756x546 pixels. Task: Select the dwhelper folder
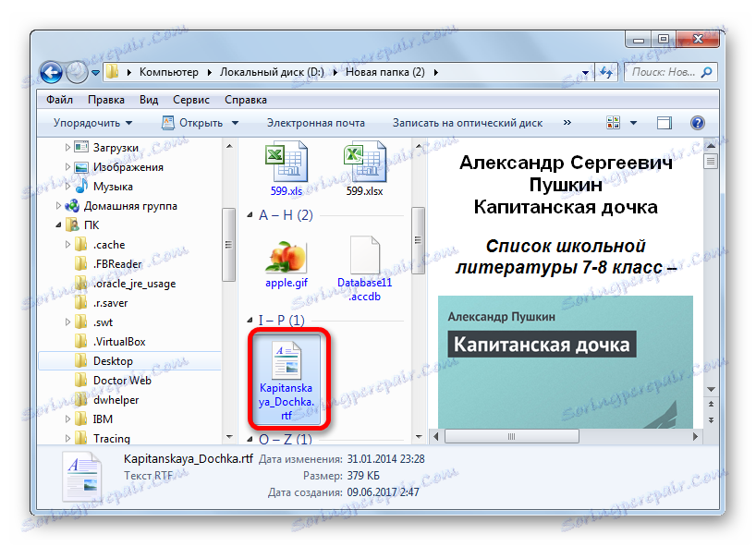tap(116, 399)
